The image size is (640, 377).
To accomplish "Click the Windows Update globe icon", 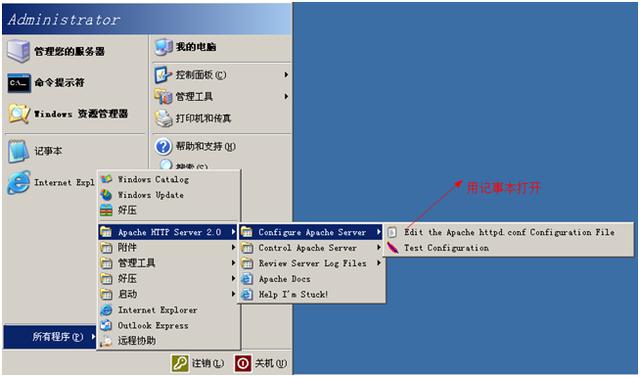I will [x=107, y=195].
